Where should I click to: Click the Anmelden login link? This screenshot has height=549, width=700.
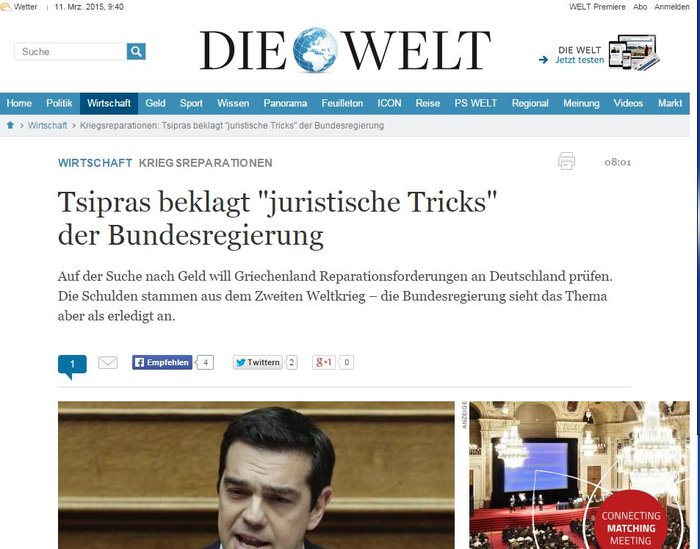[x=672, y=7]
